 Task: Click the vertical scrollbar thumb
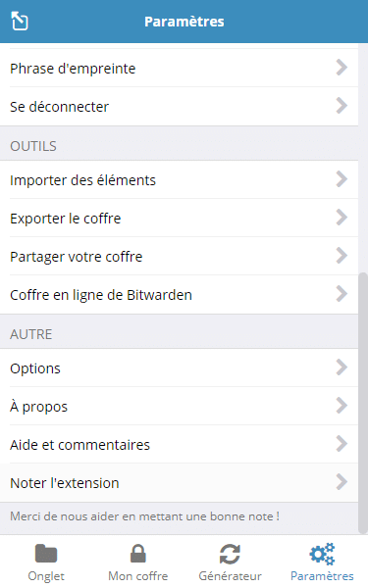click(x=363, y=403)
